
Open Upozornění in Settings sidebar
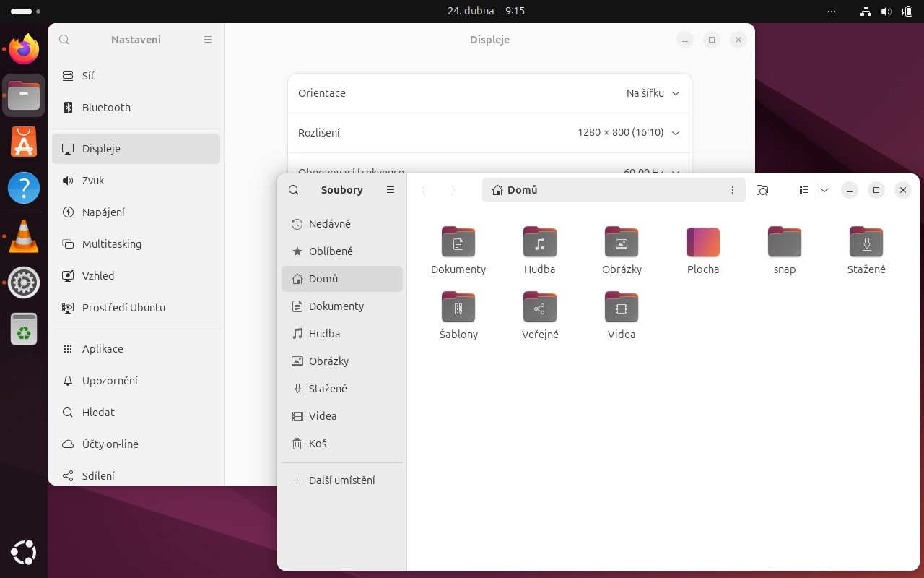(136, 381)
